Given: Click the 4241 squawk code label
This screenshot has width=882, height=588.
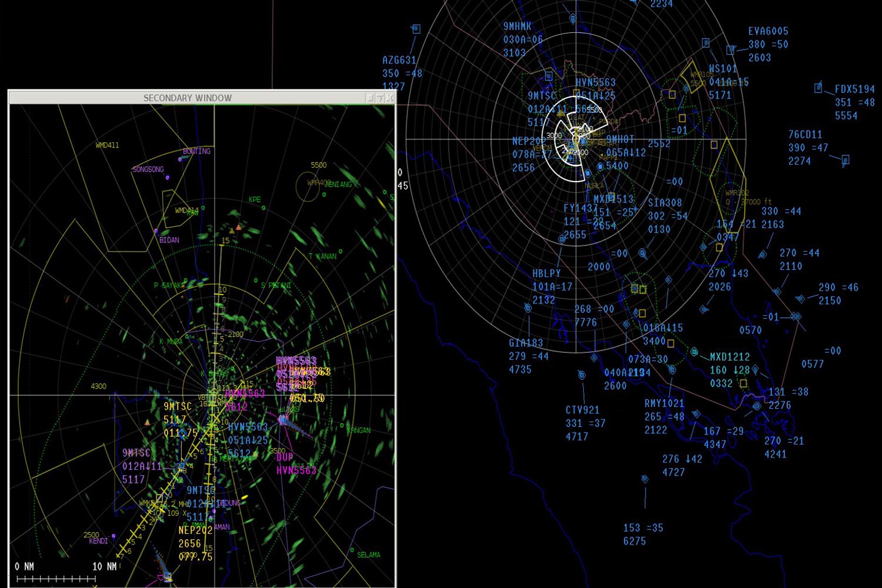Looking at the screenshot, I should (776, 454).
